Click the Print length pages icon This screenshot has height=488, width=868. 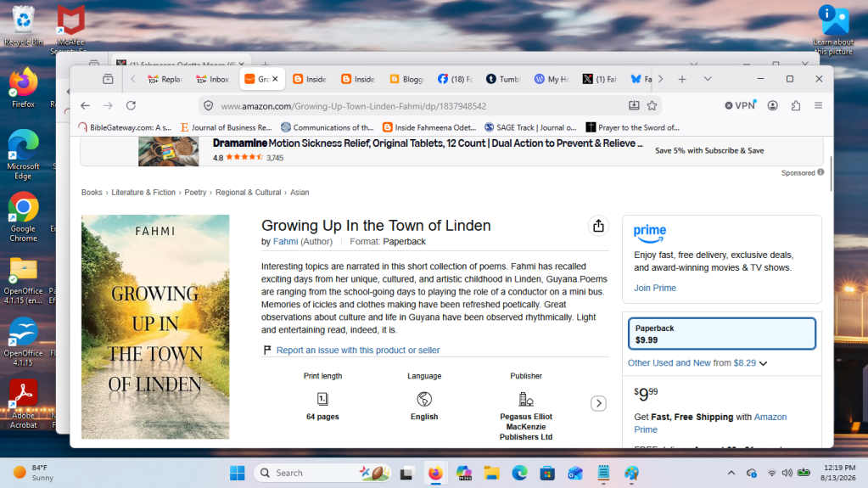coord(322,399)
